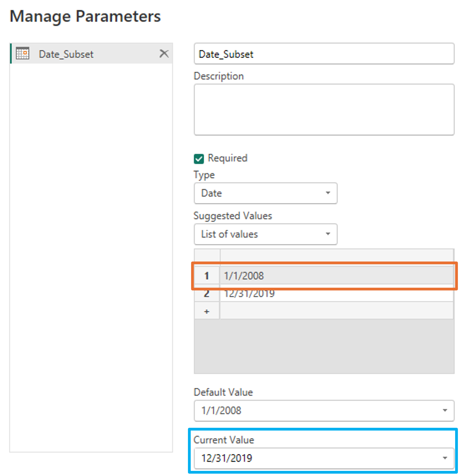The height and width of the screenshot is (476, 463).
Task: Click the parameter name field containing Date_Subset
Action: click(324, 54)
